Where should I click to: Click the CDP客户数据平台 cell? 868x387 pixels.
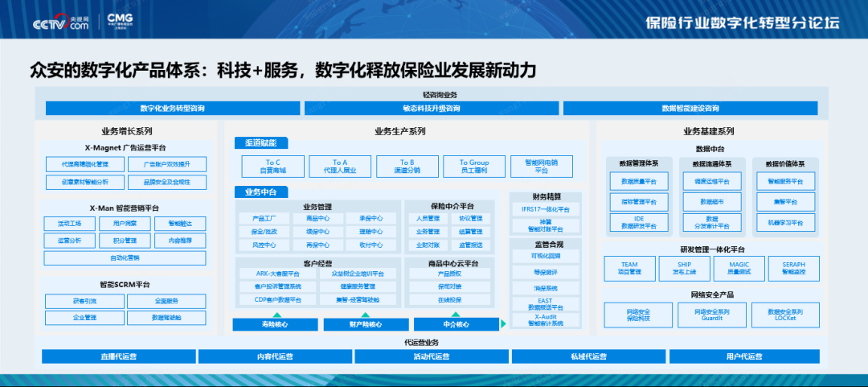[278, 300]
